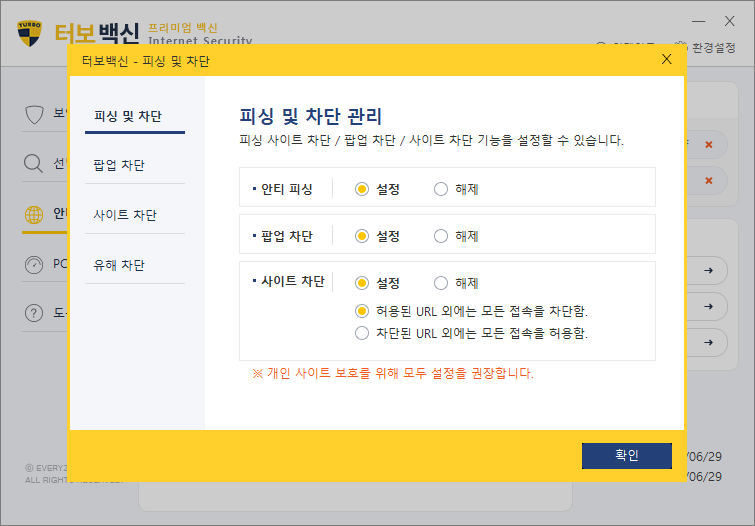Screen dimensions: 755x526
Task: Open the 유해 차단 tab
Action: 119,265
